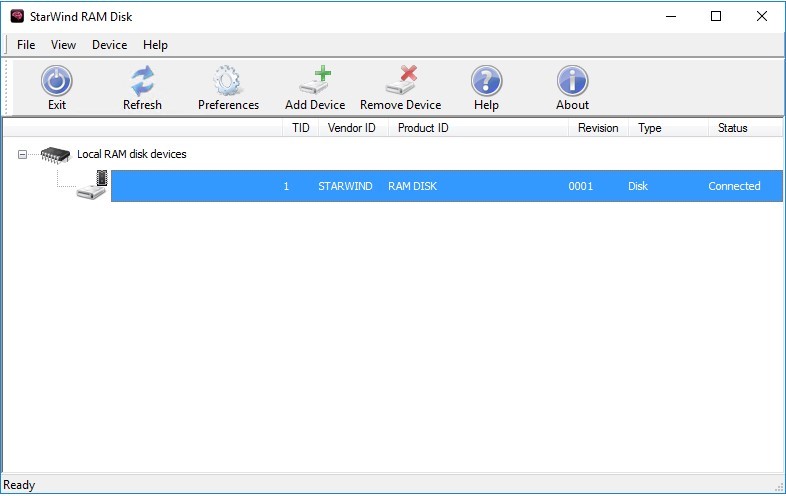Click the Exit power icon
This screenshot has width=786, height=496.
57,81
